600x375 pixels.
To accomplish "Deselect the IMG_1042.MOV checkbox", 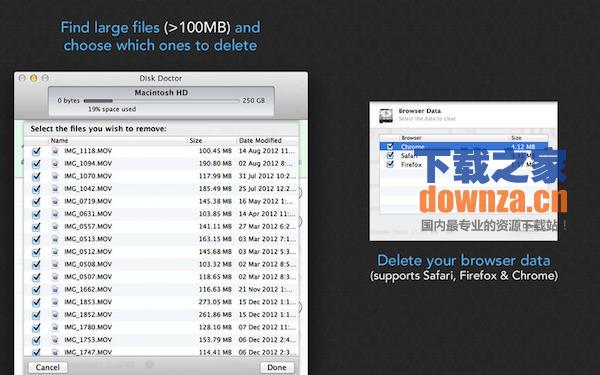I will coord(36,189).
